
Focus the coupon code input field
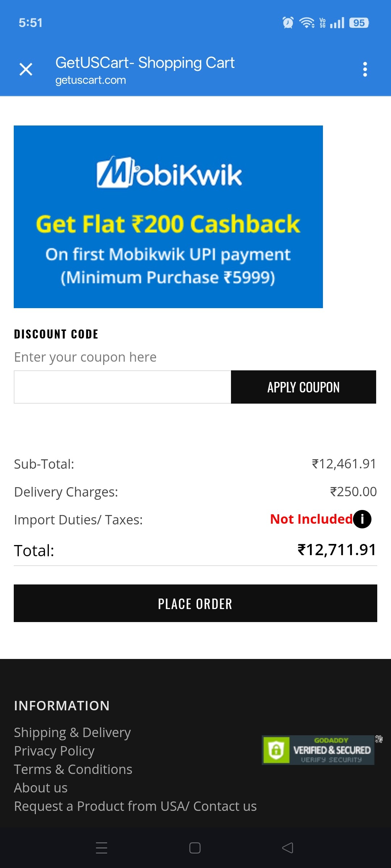coord(122,387)
